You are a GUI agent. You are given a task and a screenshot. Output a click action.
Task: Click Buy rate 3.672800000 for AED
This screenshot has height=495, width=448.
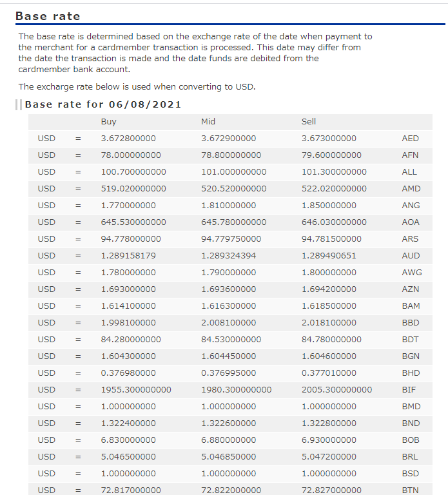(128, 139)
